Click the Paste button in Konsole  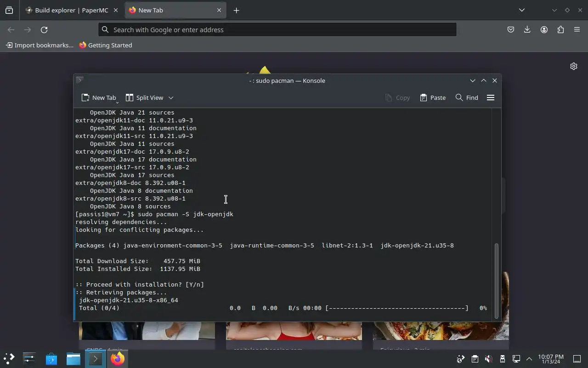click(433, 98)
